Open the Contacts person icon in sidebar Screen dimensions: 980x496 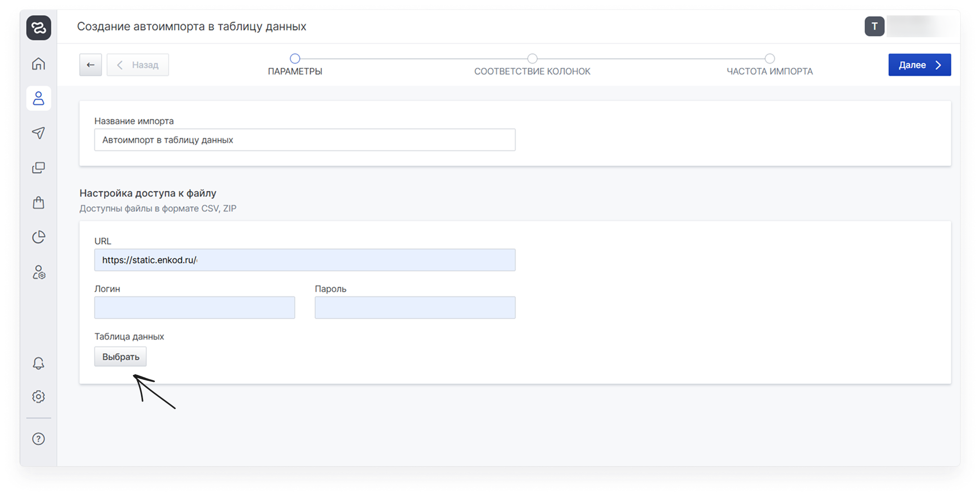coord(39,98)
